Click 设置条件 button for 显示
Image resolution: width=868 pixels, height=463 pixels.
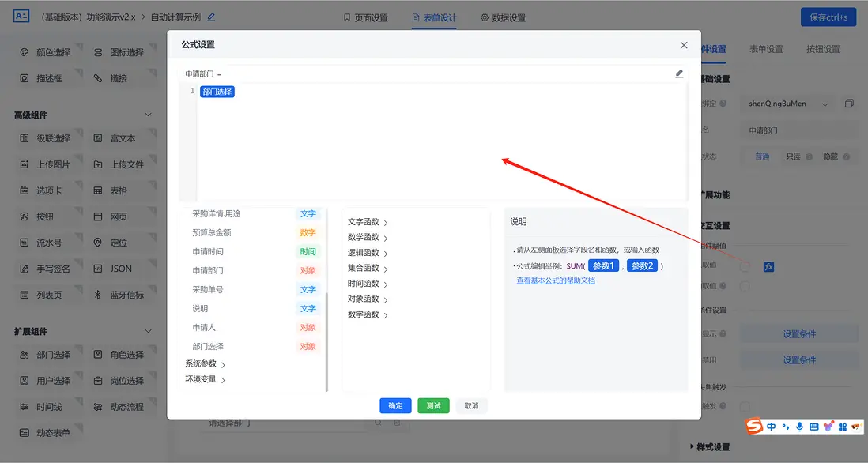tap(798, 334)
